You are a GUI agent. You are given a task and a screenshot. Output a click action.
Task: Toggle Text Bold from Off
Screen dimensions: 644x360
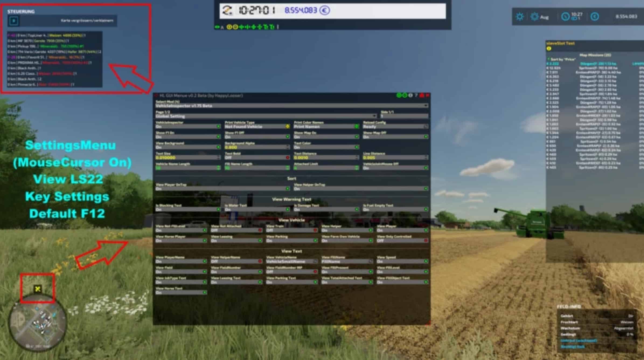pos(287,157)
